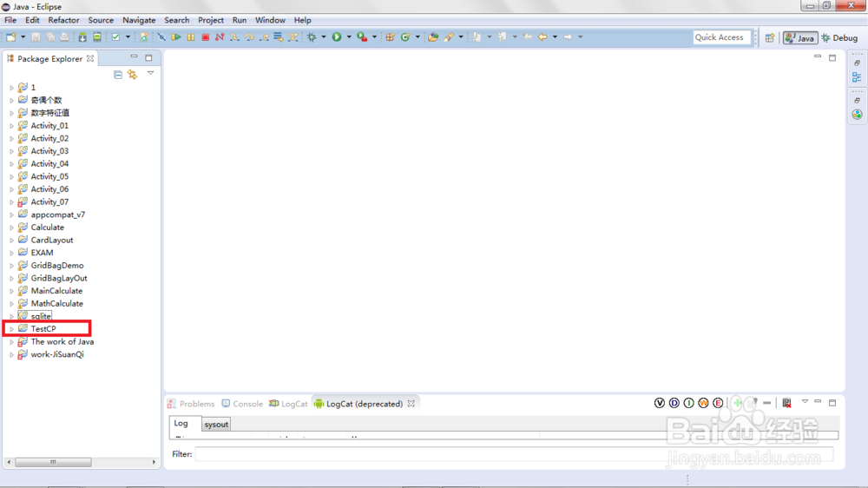The height and width of the screenshot is (488, 868).
Task: Click the Back navigation arrow icon
Action: click(542, 37)
